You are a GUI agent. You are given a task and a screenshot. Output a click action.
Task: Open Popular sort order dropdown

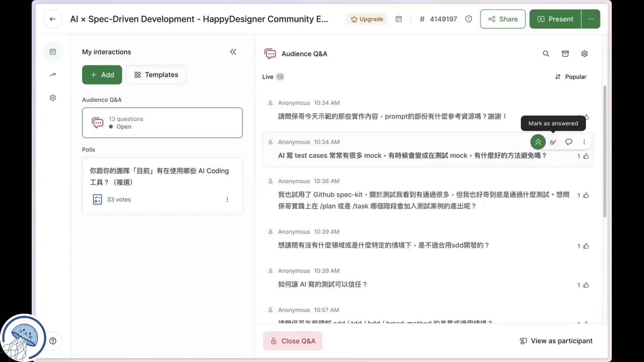pos(571,77)
